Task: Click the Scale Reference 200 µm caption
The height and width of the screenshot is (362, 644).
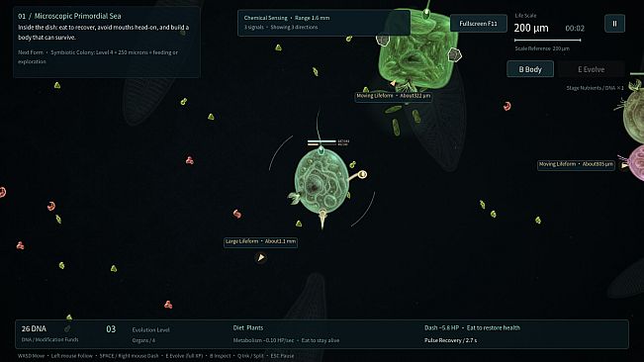Action: click(x=542, y=48)
